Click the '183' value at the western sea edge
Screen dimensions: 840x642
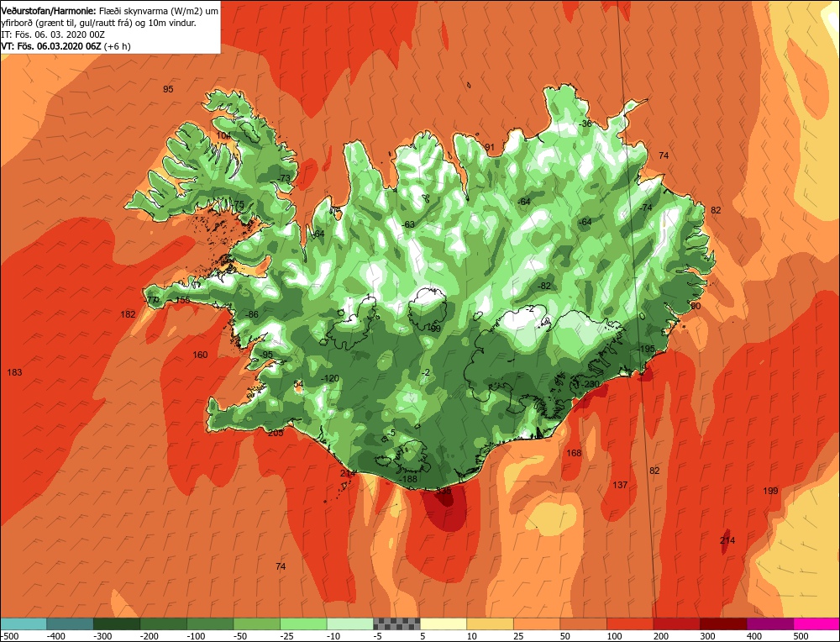pos(14,372)
